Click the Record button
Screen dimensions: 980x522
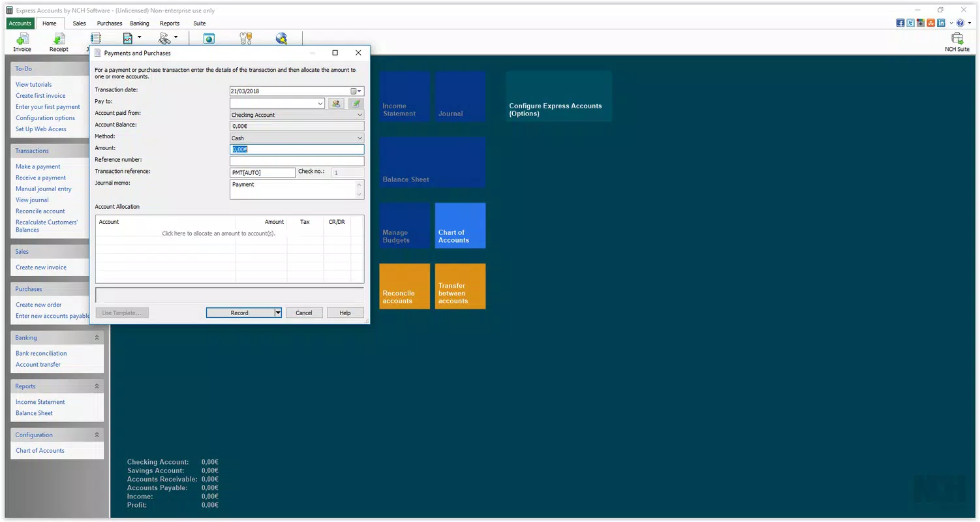tap(239, 313)
